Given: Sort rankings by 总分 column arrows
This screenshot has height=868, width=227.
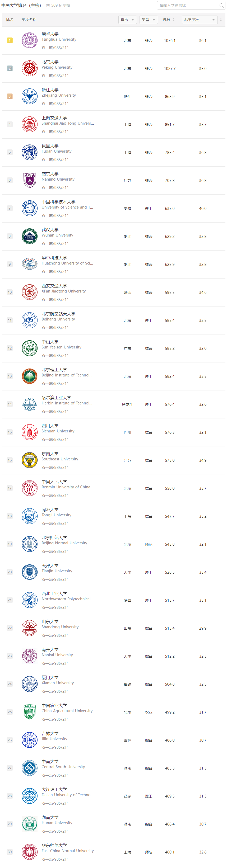Looking at the screenshot, I should [173, 20].
